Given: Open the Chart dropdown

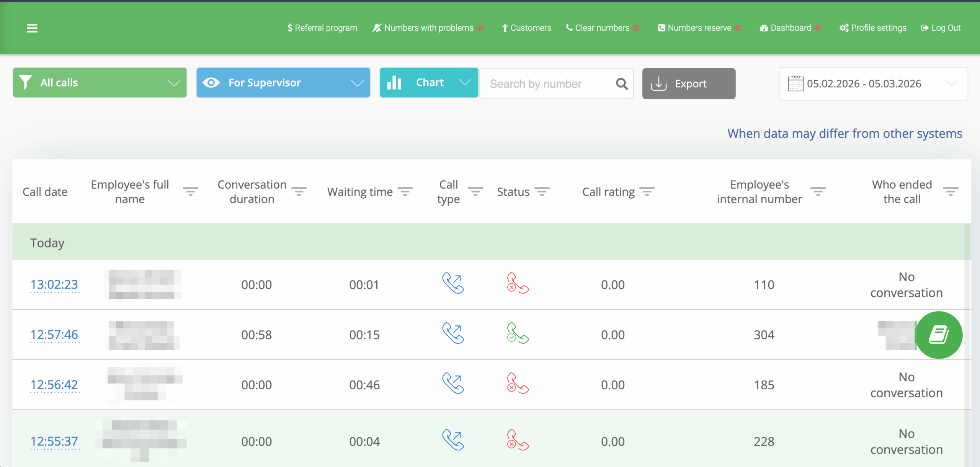Looking at the screenshot, I should (x=465, y=82).
